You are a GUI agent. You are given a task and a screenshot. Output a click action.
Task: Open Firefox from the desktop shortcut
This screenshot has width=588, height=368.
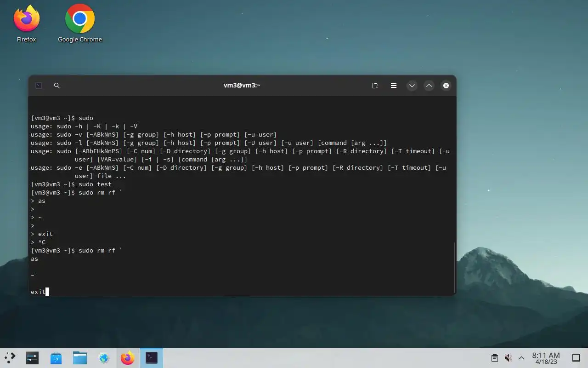coord(26,24)
